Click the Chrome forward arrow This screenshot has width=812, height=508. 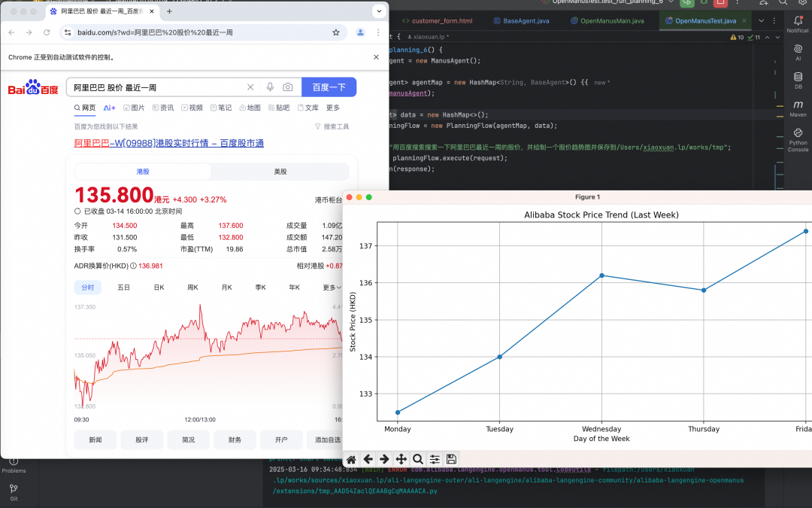click(x=29, y=32)
